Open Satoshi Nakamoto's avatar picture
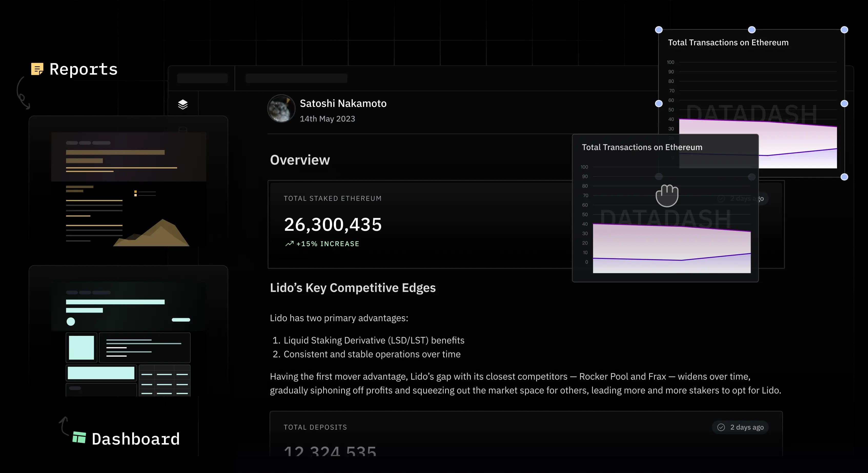This screenshot has height=473, width=868. tap(281, 108)
